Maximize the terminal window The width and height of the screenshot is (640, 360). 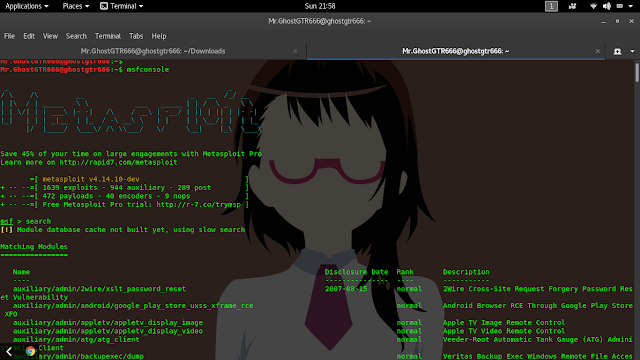pyautogui.click(x=617, y=21)
